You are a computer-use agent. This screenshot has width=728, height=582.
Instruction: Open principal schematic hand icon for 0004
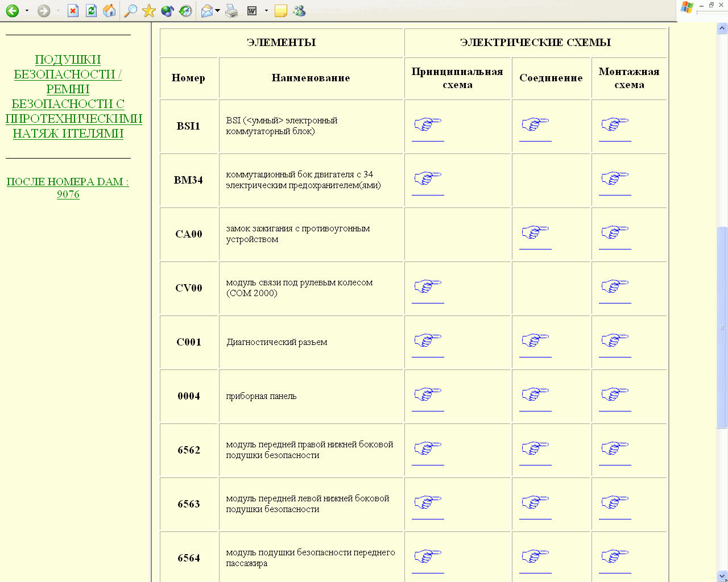click(428, 394)
